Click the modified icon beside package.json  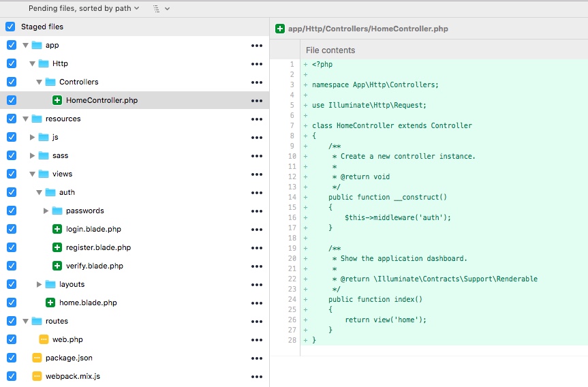click(x=37, y=358)
